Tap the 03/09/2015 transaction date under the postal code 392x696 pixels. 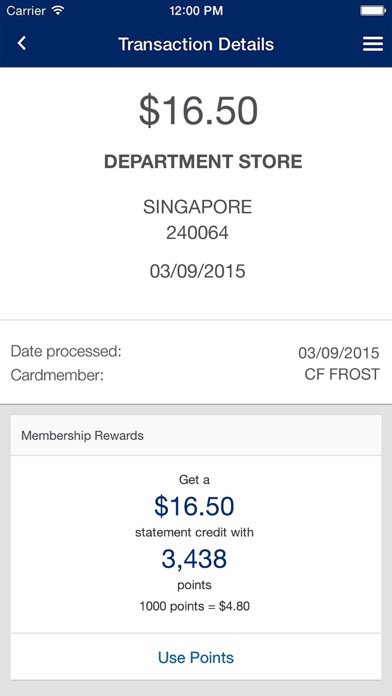(197, 271)
